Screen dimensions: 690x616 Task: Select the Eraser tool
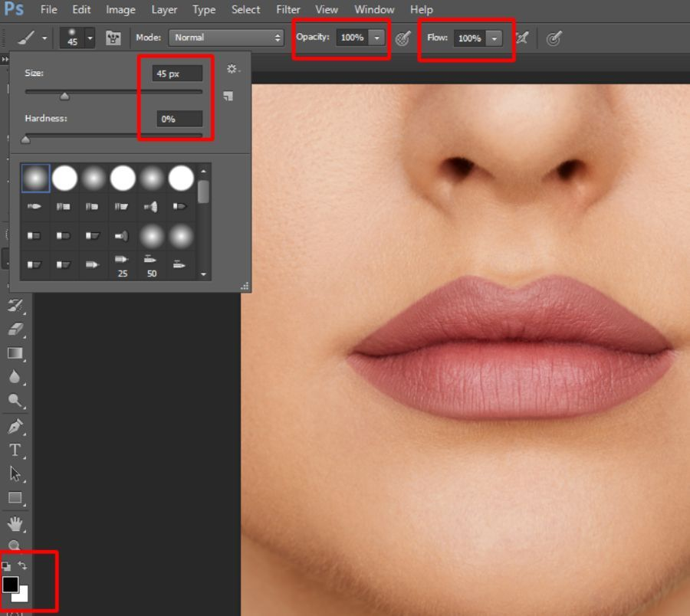pos(17,328)
